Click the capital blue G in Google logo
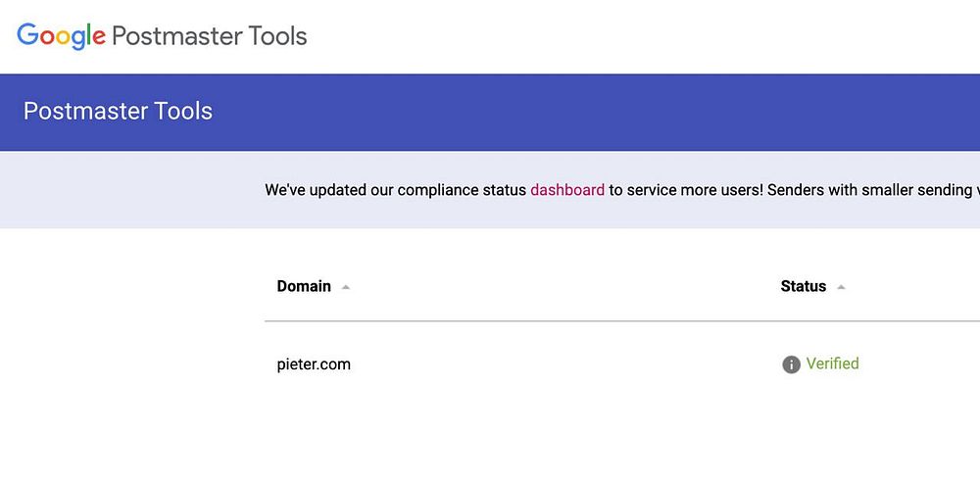980x485 pixels. point(27,35)
